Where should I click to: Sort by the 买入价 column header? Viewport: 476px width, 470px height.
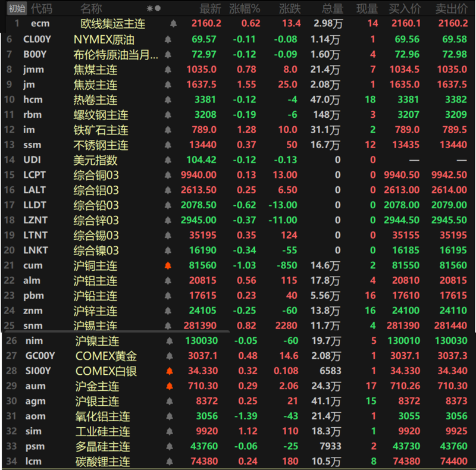[405, 8]
